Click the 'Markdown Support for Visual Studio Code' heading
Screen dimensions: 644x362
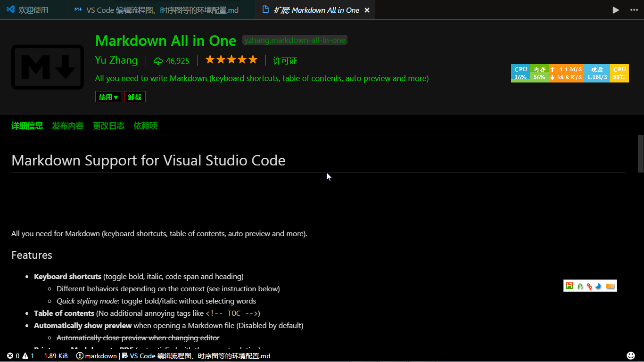coord(149,160)
